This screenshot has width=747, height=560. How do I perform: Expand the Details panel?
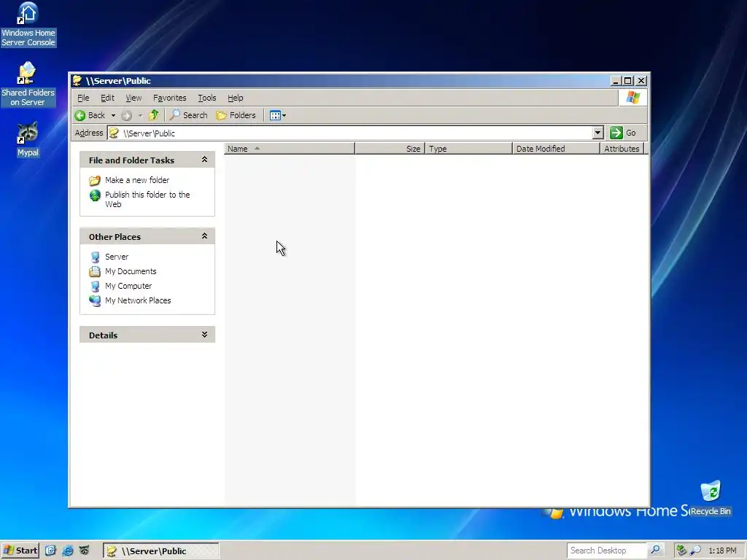click(x=204, y=335)
